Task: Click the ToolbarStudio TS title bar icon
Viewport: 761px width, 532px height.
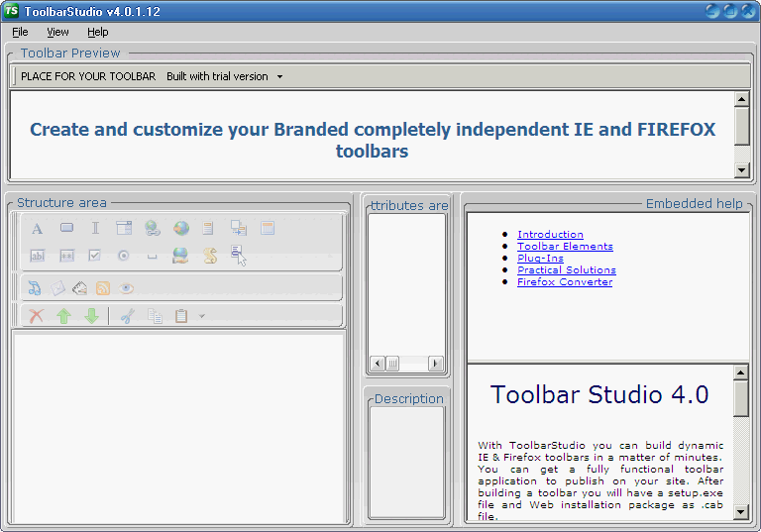Action: (x=11, y=11)
